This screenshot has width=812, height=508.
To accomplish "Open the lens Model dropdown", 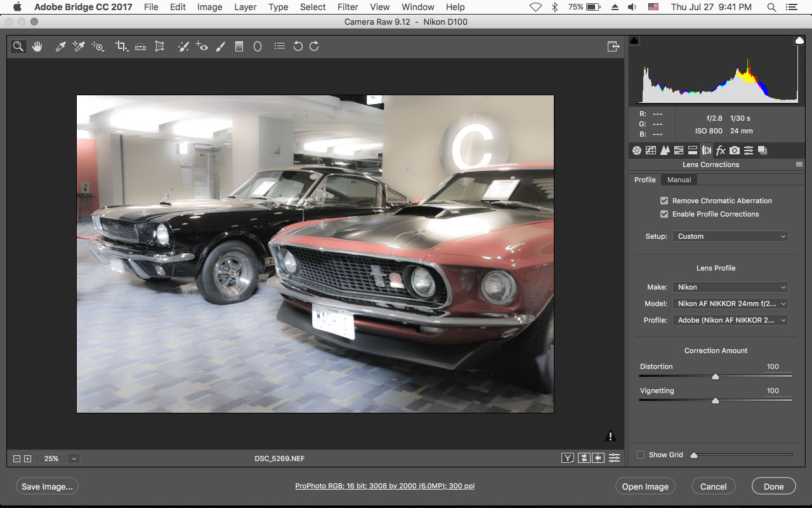I will (x=730, y=304).
